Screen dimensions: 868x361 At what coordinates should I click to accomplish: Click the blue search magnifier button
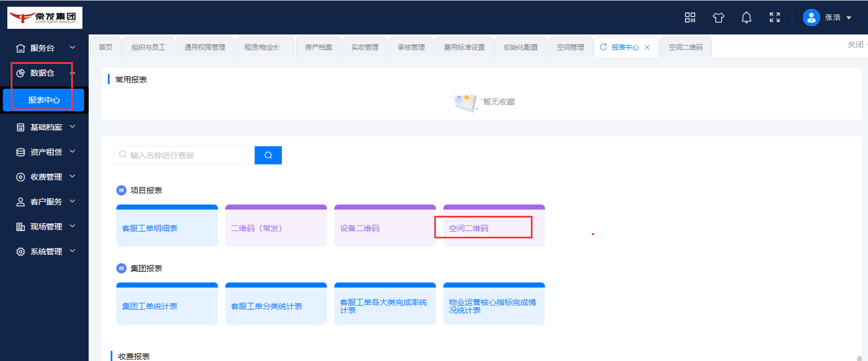[268, 155]
